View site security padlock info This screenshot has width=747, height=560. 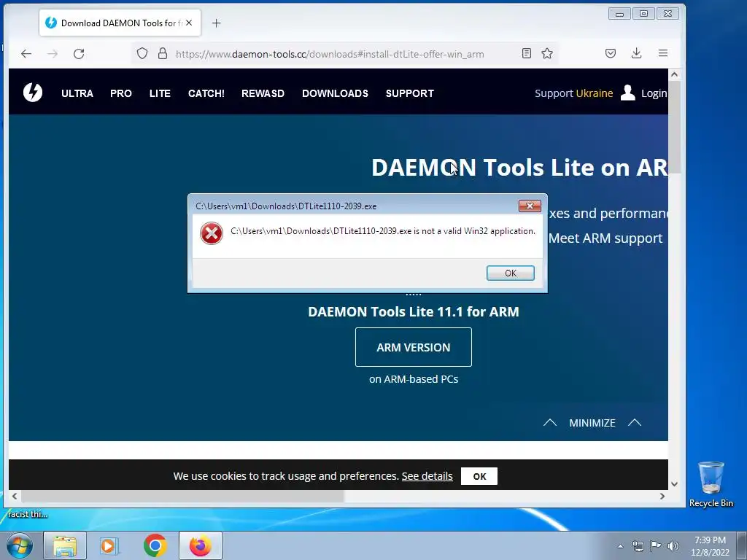coord(163,53)
